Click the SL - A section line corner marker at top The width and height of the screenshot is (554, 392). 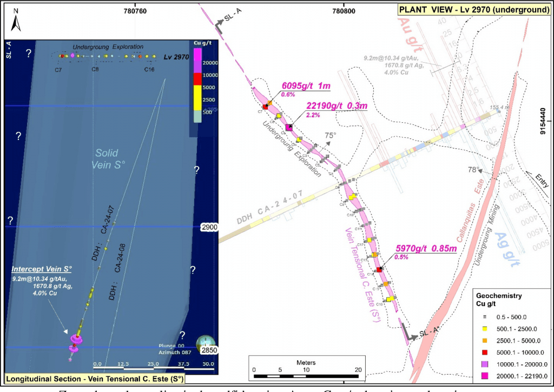pos(219,27)
